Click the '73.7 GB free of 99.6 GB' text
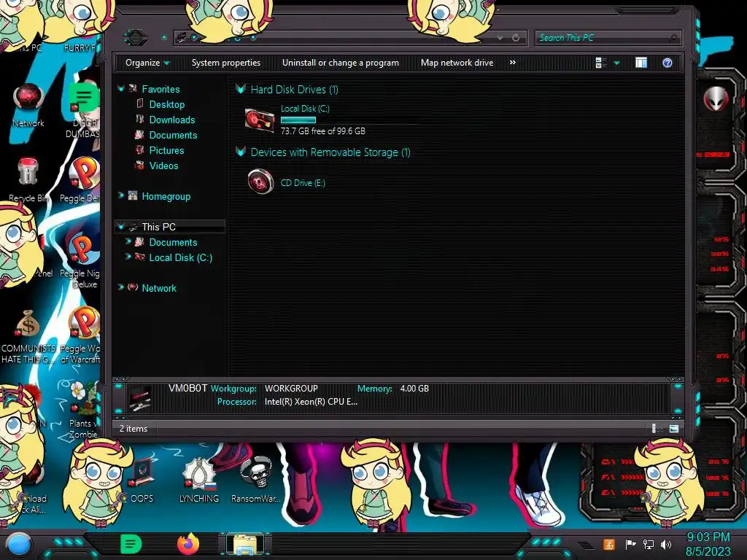This screenshot has height=560, width=747. pyautogui.click(x=323, y=131)
